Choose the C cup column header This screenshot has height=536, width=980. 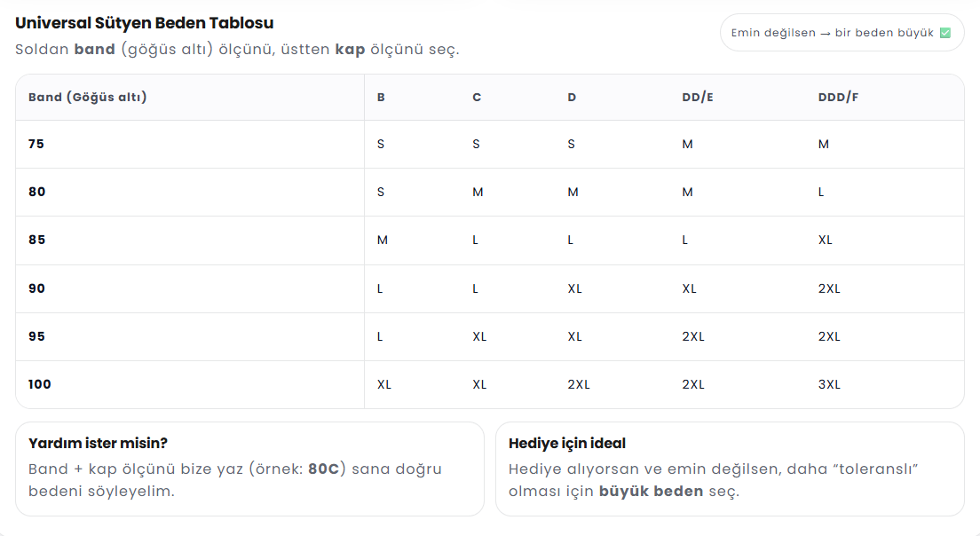(x=477, y=97)
